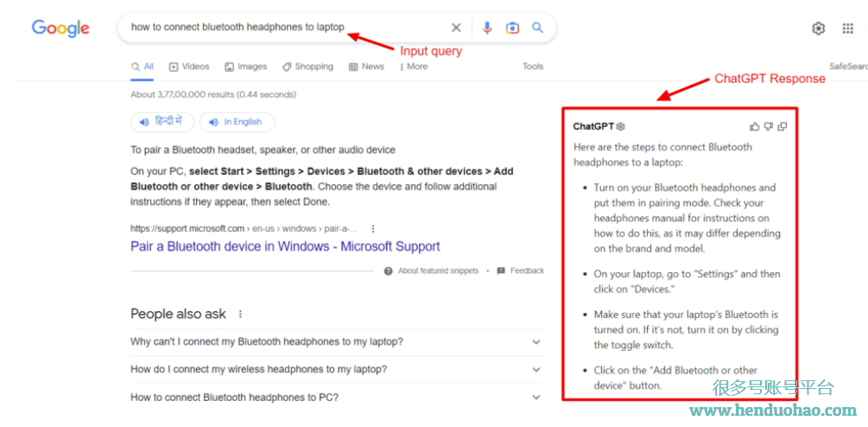
Task: Click "To pair a Bluetooth headset" snippet heading
Action: point(263,150)
